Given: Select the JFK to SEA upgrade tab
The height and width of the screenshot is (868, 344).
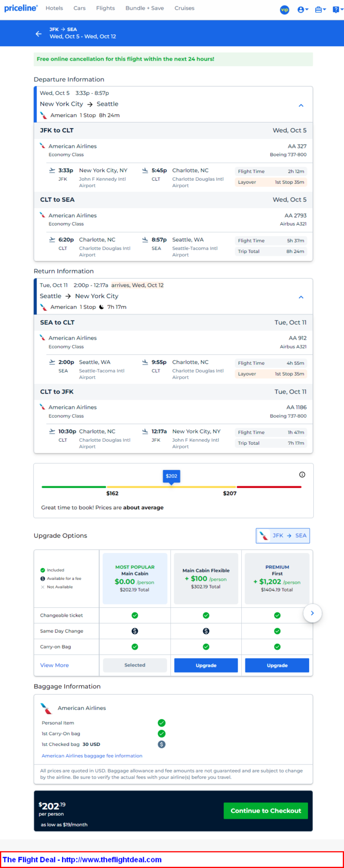Looking at the screenshot, I should click(x=283, y=536).
